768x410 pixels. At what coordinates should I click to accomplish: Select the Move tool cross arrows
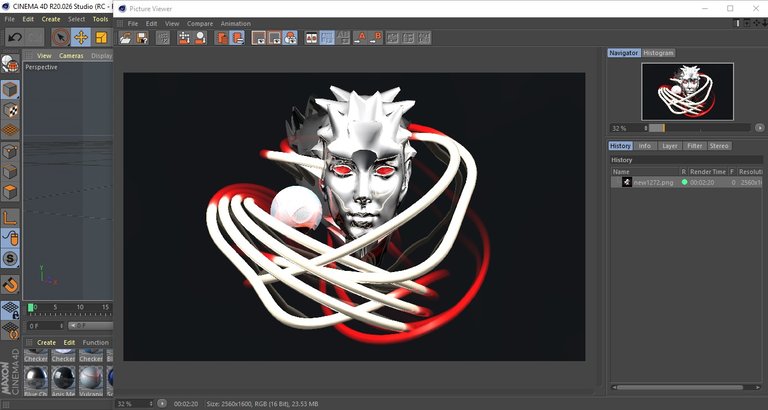(81, 37)
